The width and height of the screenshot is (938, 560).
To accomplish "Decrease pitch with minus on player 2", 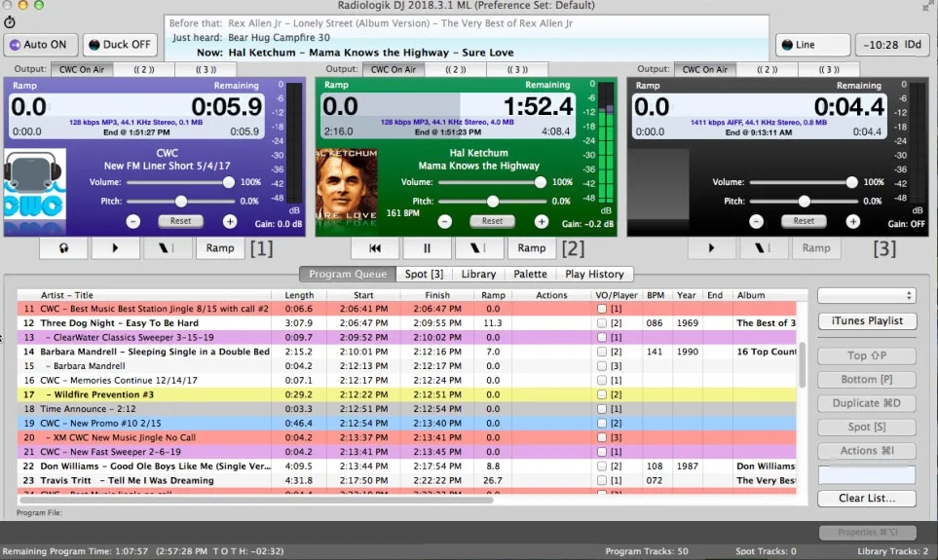I will [x=444, y=221].
